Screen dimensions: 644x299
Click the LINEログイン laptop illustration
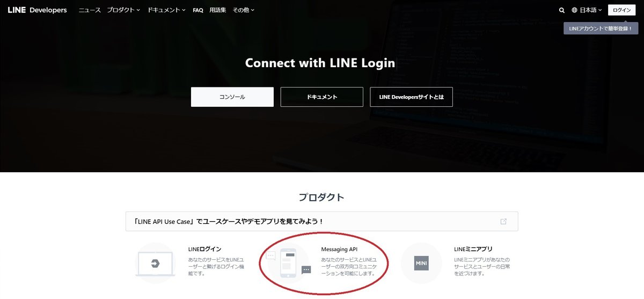[x=155, y=263]
